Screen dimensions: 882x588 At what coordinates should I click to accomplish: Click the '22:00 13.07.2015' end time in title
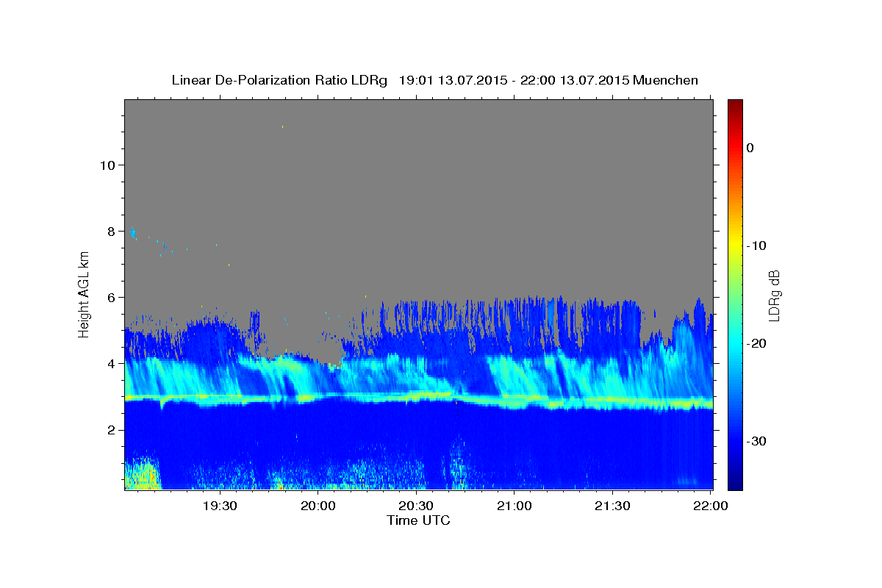tap(575, 80)
